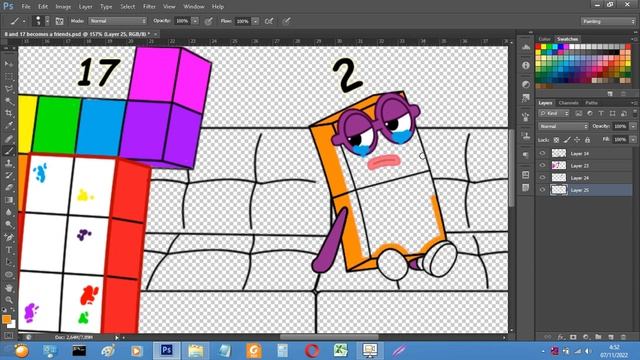640x360 pixels.
Task: Open the brush preset picker arrow
Action: 47,21
